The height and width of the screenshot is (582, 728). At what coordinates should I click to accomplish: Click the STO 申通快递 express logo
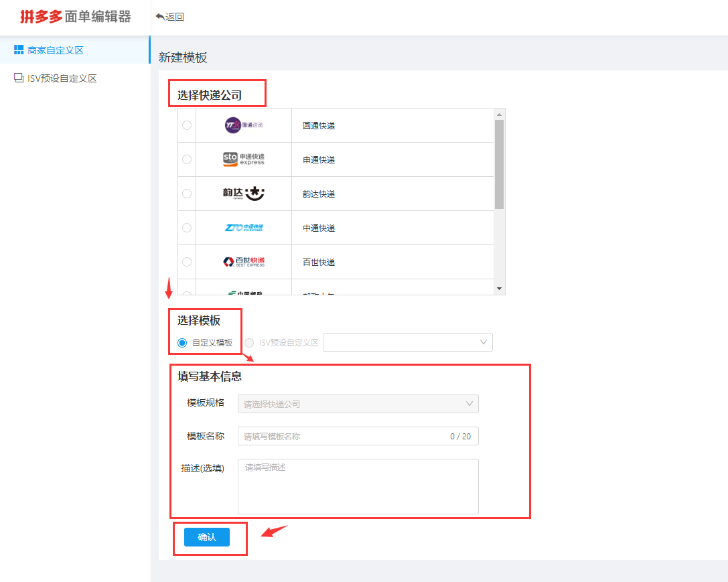(x=244, y=159)
